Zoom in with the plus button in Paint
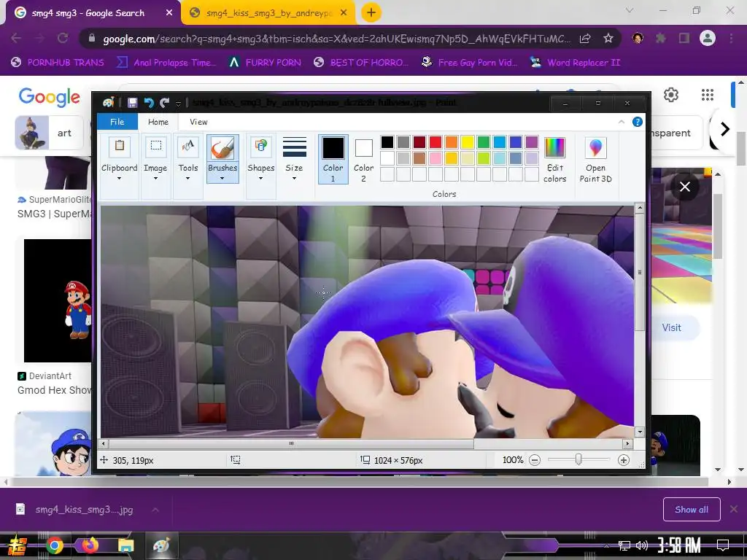 623,460
